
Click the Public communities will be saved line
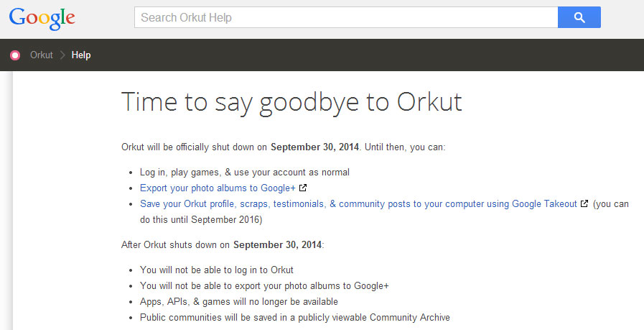[x=295, y=318]
